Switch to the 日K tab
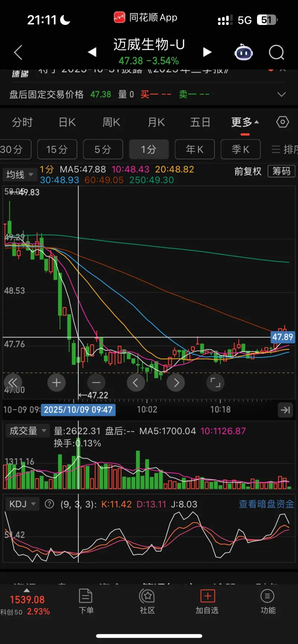This screenshot has height=644, width=298. click(67, 122)
